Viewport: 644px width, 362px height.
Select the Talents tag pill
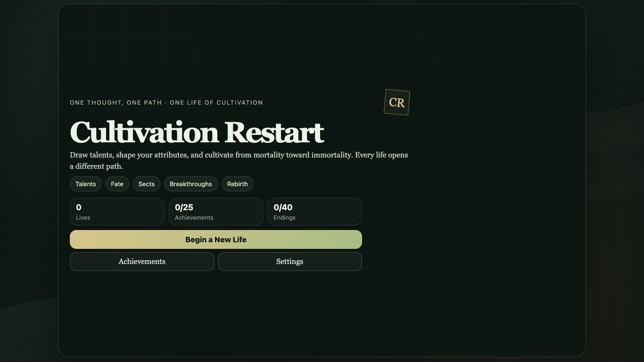(86, 184)
